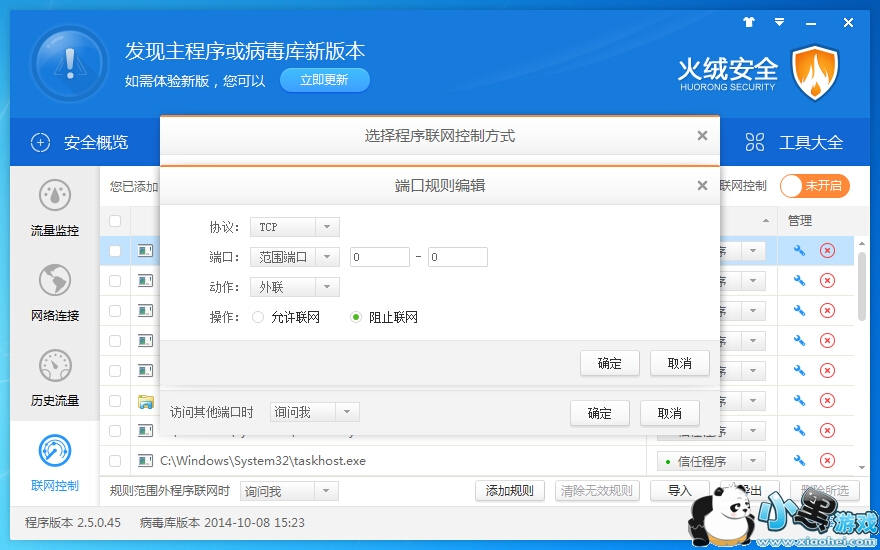Image resolution: width=880 pixels, height=550 pixels.
Task: Click red delete icon in highlighted rule row
Action: (x=827, y=250)
